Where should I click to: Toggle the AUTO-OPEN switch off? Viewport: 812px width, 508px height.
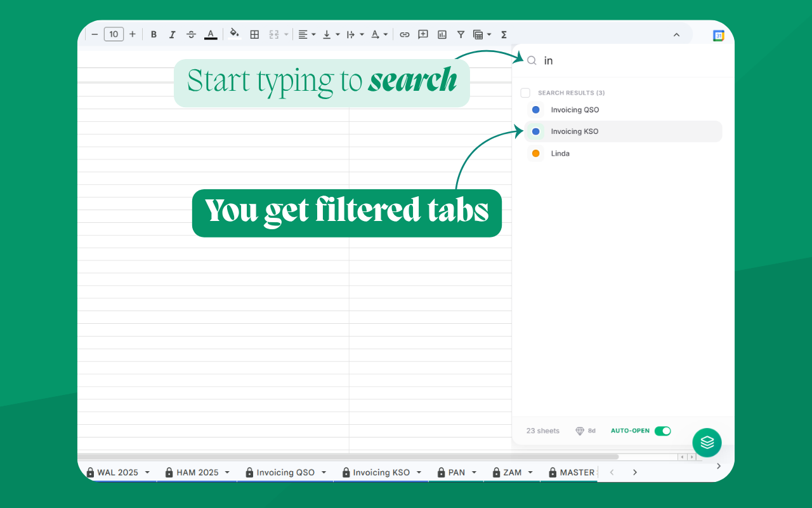pyautogui.click(x=663, y=431)
